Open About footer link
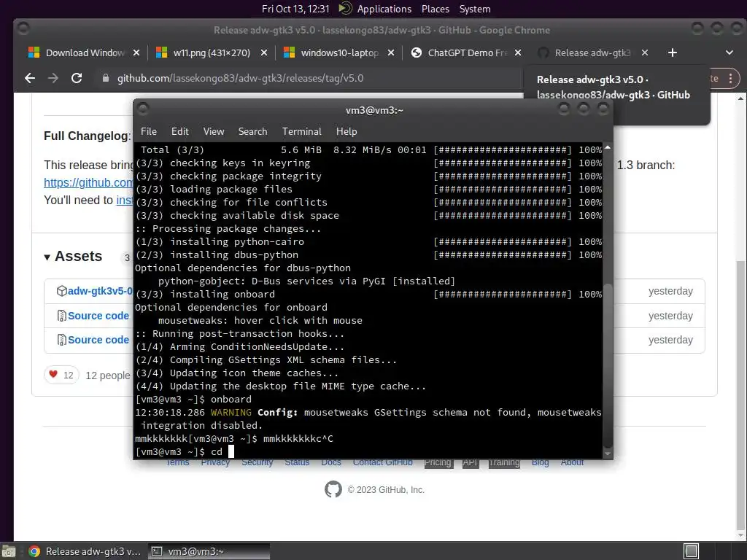This screenshot has width=747, height=560. (x=572, y=462)
